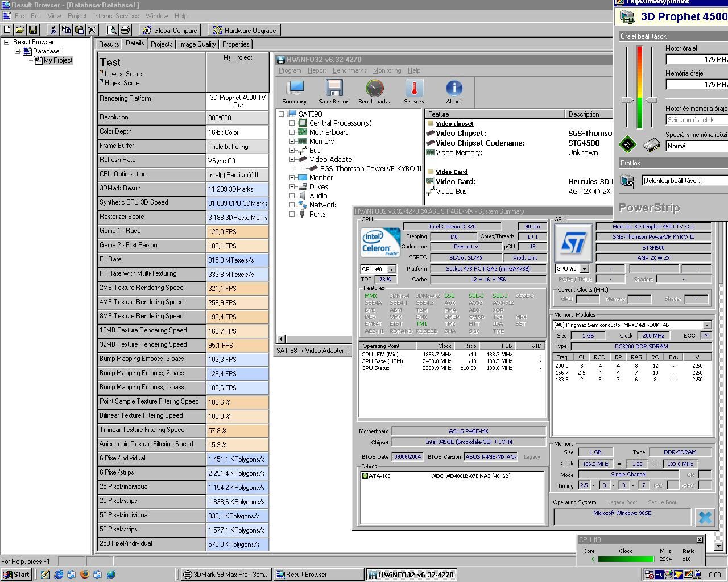Switch to the Projects tab
Viewport: 728px width, 582px height.
162,44
